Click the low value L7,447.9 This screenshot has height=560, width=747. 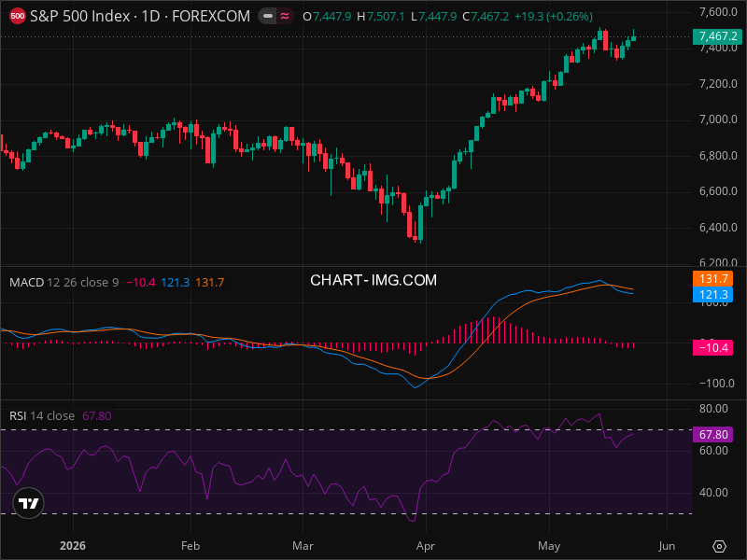(x=433, y=17)
